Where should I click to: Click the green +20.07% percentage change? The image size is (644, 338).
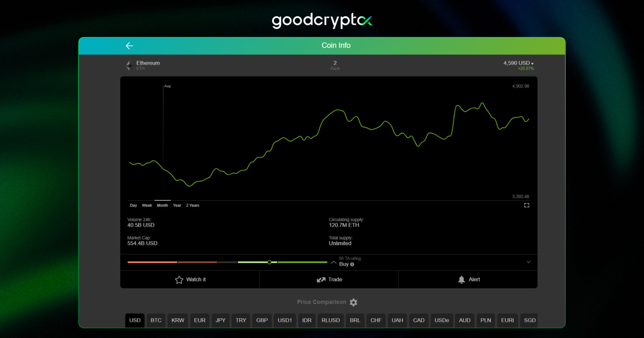(525, 68)
